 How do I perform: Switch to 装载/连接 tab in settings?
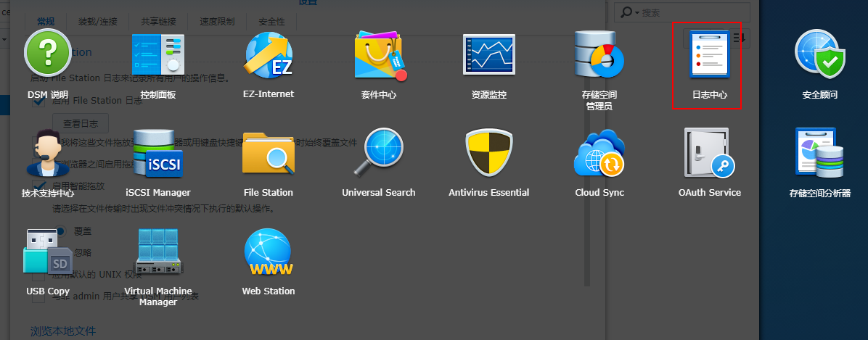click(x=97, y=22)
